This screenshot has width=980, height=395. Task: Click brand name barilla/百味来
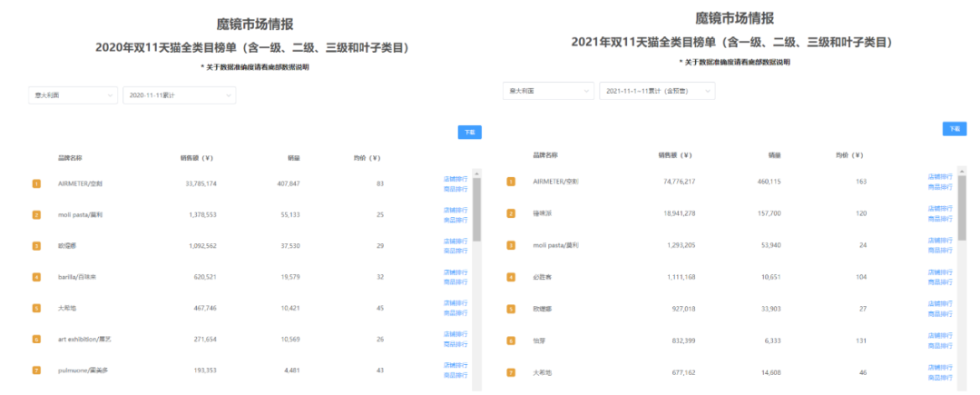click(x=77, y=277)
